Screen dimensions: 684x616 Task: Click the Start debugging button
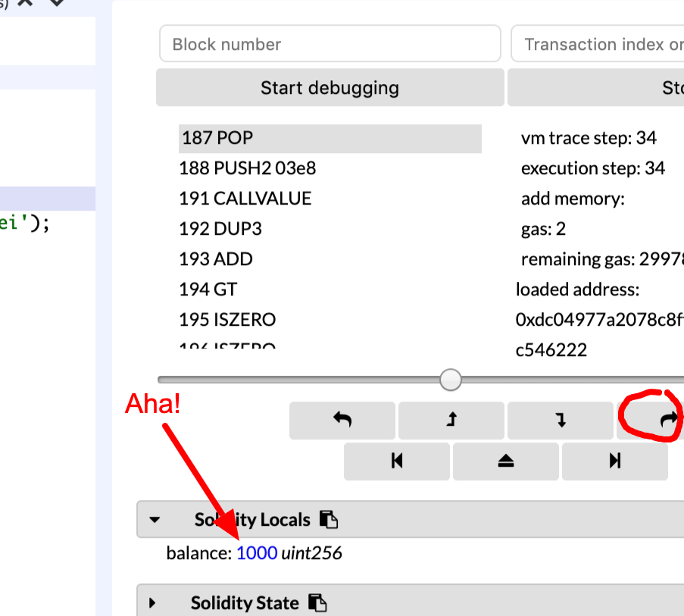click(x=330, y=88)
